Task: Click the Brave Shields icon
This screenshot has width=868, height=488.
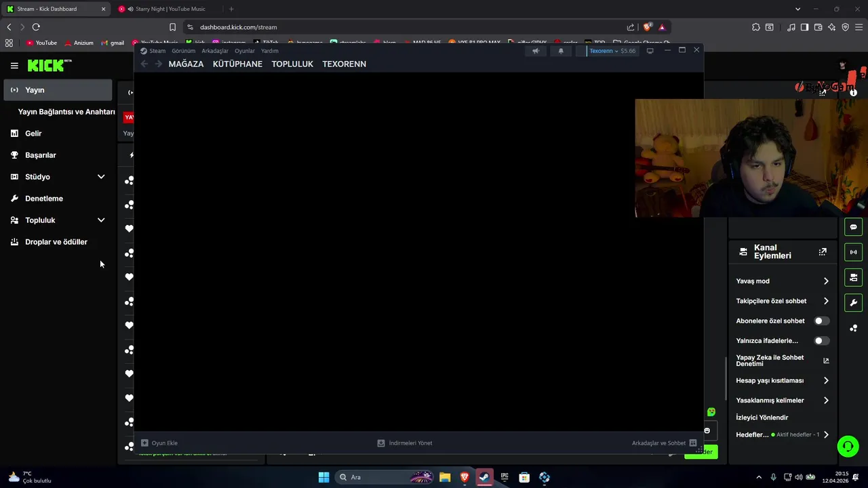Action: [648, 27]
